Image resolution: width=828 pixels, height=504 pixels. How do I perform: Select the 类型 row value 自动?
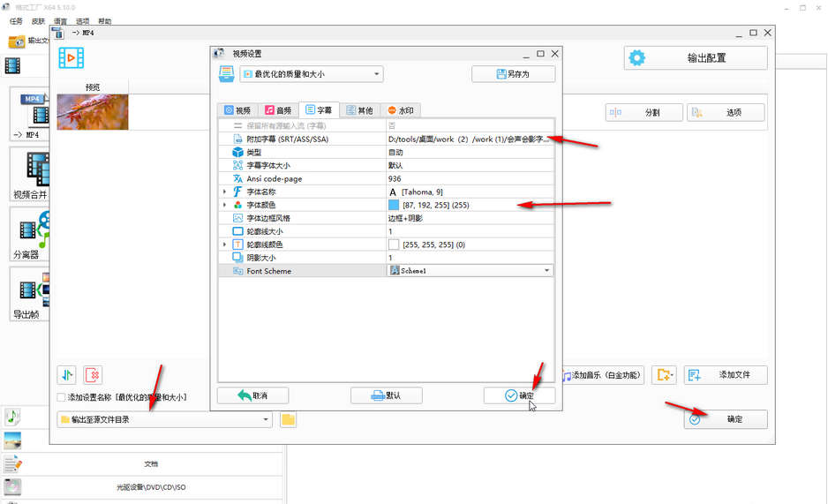[x=470, y=153]
